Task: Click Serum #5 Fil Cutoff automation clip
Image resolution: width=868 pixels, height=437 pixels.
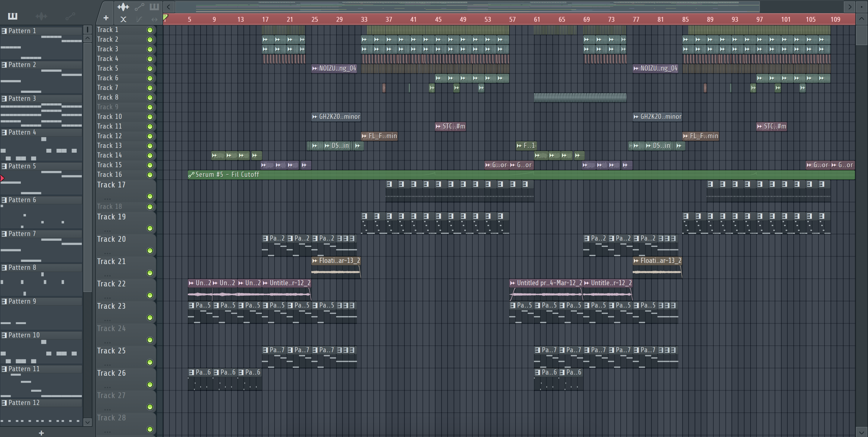Action: pyautogui.click(x=227, y=174)
